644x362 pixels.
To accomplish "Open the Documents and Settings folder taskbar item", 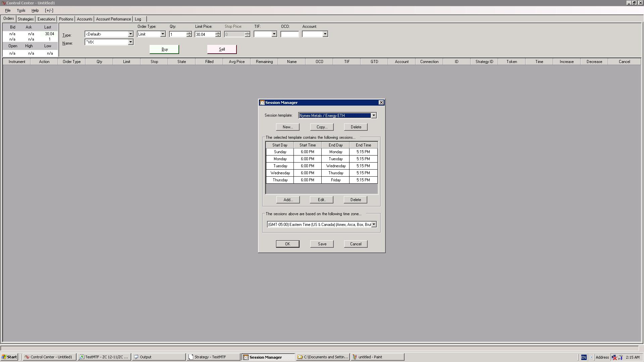I will pyautogui.click(x=323, y=357).
